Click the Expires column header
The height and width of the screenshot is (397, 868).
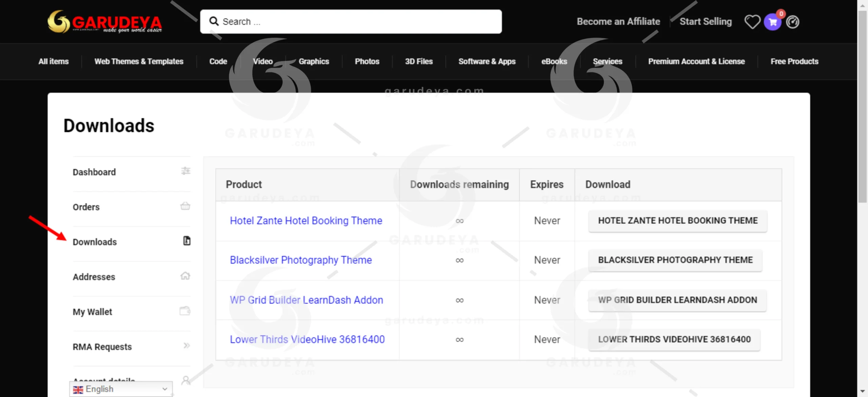[x=547, y=184]
